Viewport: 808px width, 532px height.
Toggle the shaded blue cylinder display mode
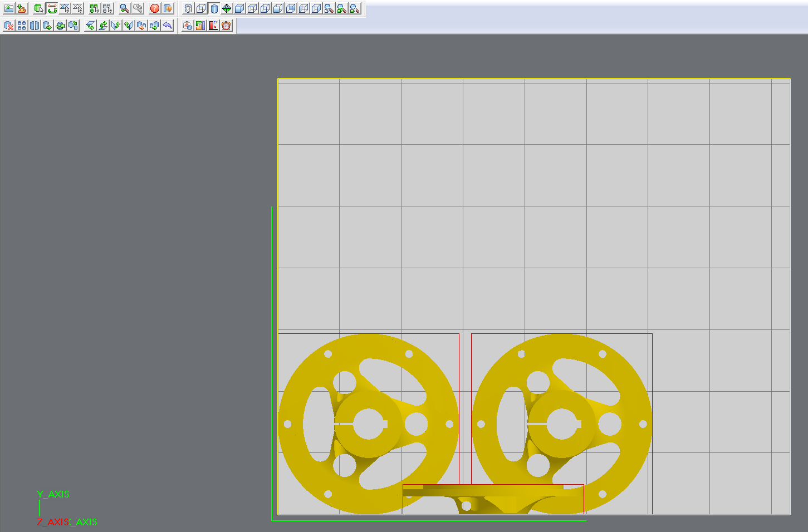click(214, 8)
